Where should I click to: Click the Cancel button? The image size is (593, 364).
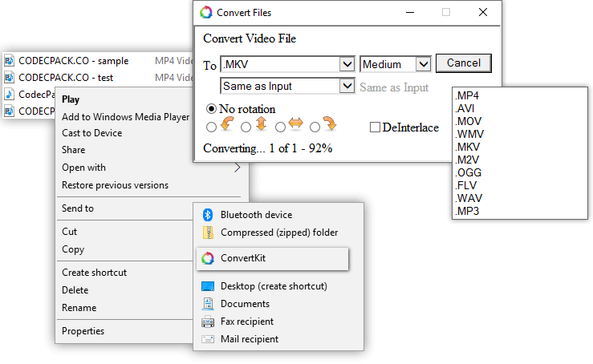click(x=464, y=63)
